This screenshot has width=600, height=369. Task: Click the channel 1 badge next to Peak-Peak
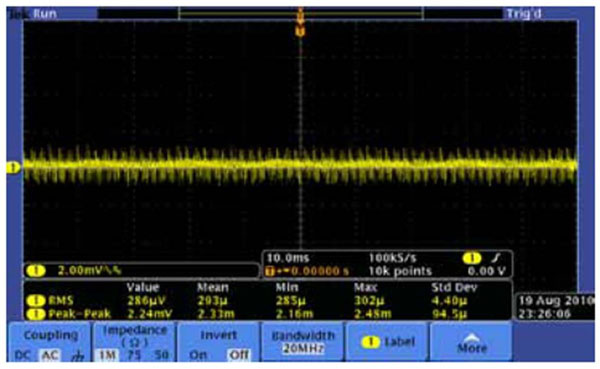coord(36,314)
